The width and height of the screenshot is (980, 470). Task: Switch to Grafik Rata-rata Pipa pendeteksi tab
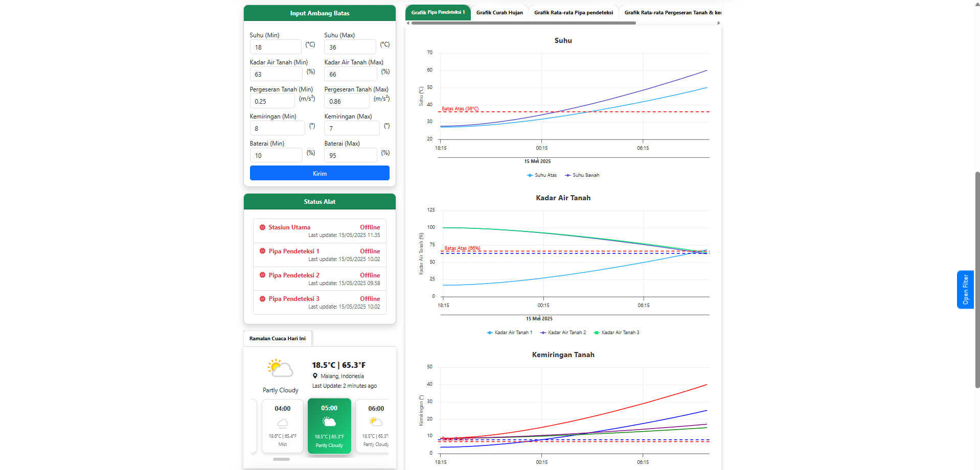tap(573, 13)
